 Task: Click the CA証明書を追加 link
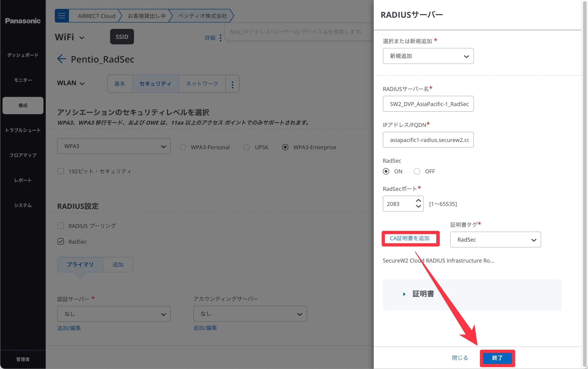coord(409,238)
